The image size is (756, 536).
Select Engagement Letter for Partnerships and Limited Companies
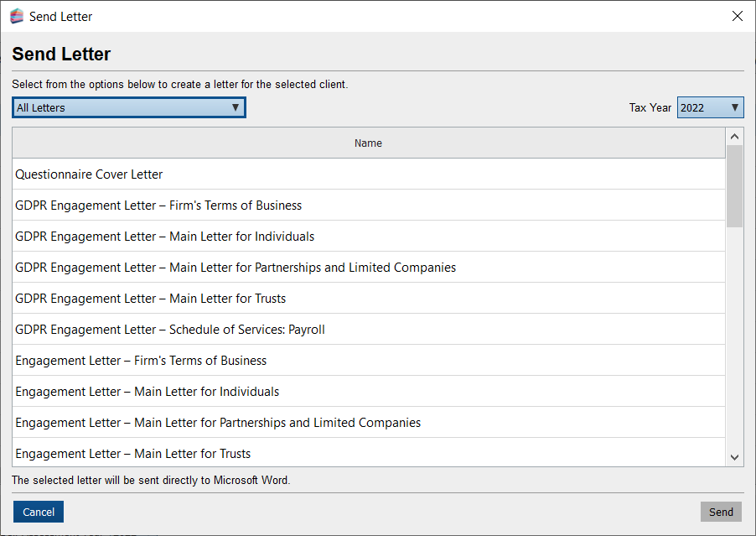click(x=218, y=423)
